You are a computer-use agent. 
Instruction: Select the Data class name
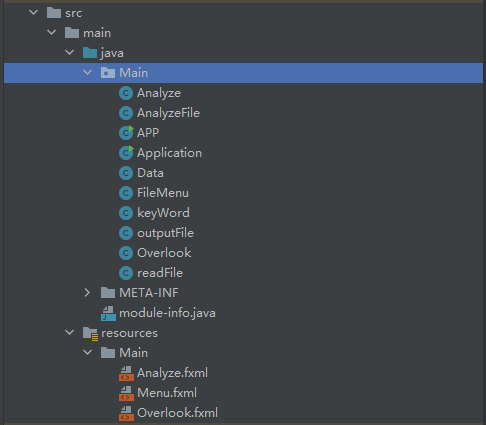(150, 173)
